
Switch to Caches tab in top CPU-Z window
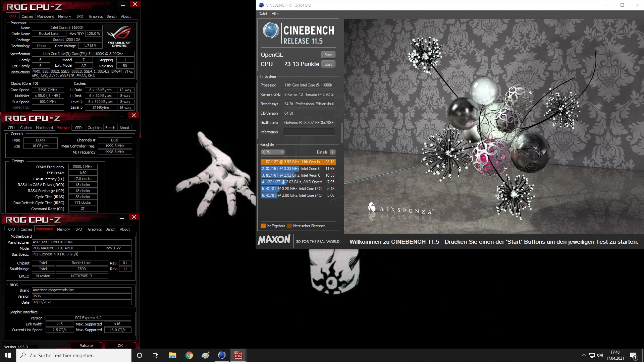click(27, 16)
